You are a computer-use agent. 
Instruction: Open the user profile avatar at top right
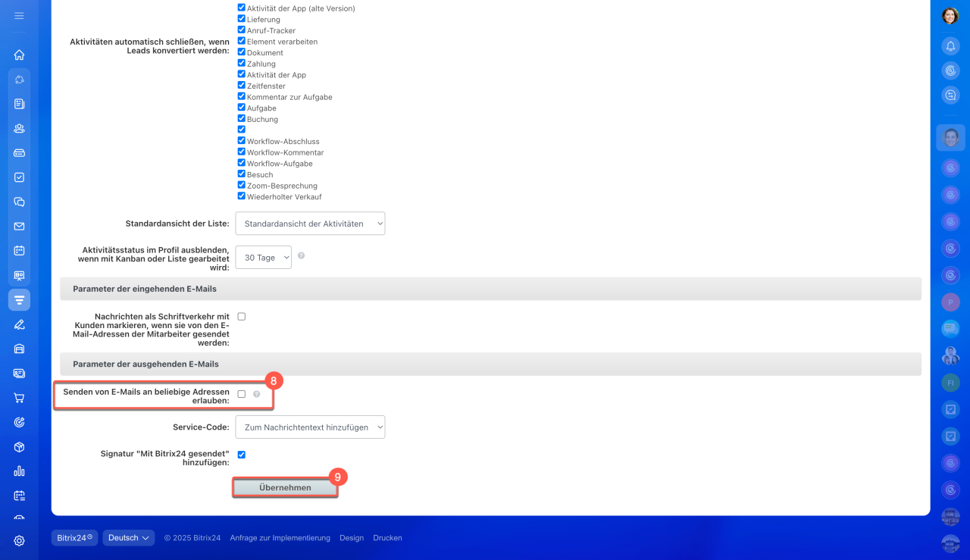click(x=950, y=16)
